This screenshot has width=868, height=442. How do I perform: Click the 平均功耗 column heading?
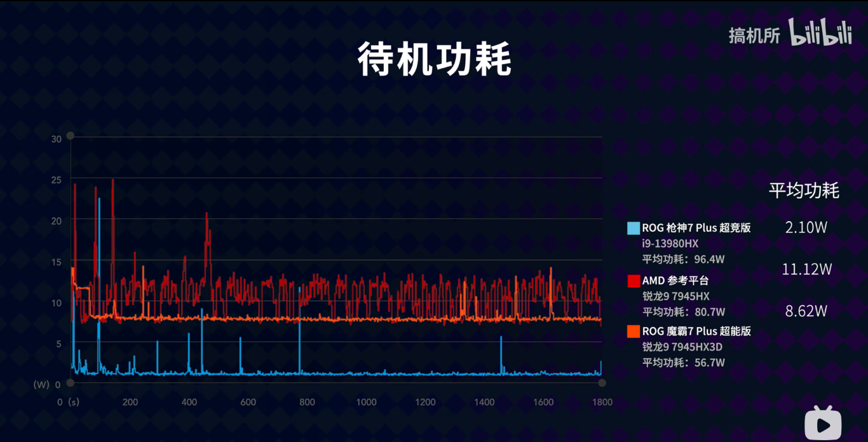pos(804,191)
